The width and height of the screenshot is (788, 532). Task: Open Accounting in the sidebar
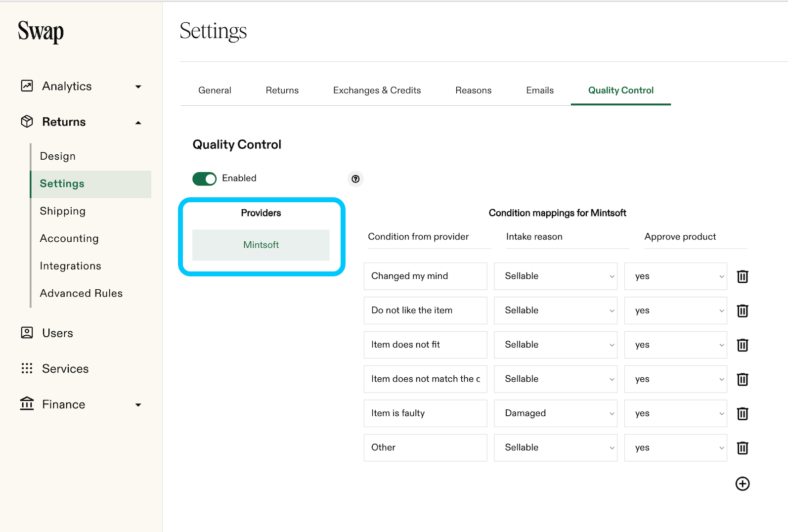[69, 238]
